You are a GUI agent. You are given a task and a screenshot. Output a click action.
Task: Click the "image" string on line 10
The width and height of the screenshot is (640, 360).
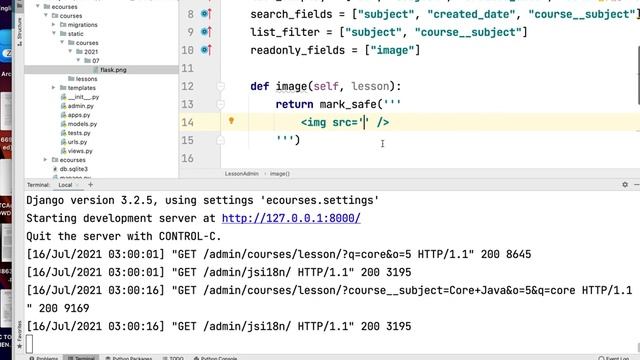(392, 50)
